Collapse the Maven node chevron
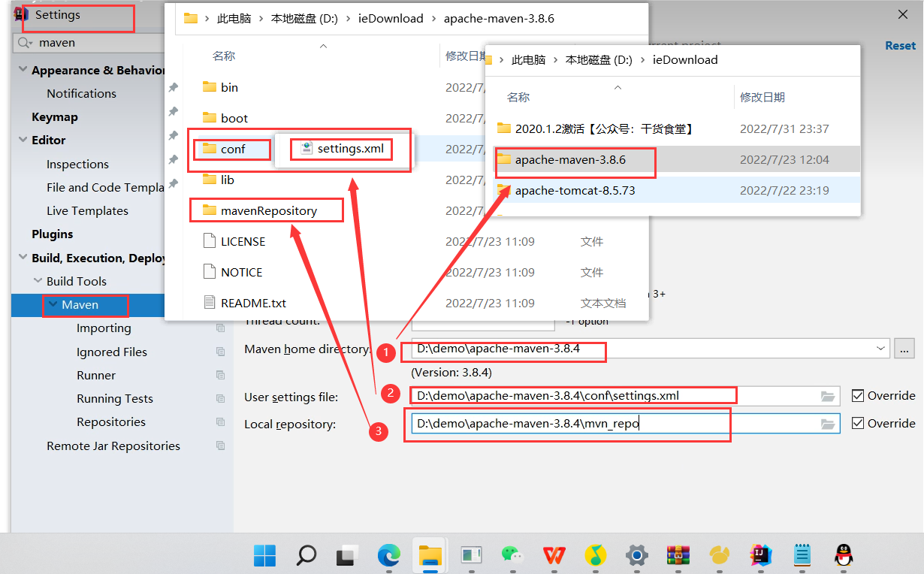The image size is (924, 574). [x=53, y=304]
